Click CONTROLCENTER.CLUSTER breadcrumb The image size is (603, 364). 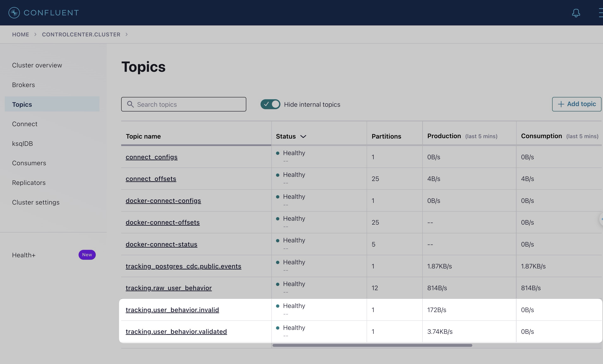tap(81, 35)
